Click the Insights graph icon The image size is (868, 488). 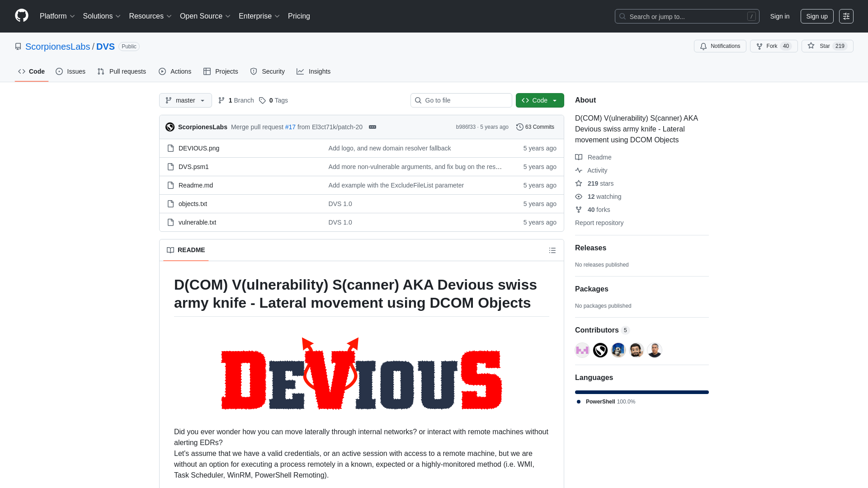pyautogui.click(x=300, y=71)
